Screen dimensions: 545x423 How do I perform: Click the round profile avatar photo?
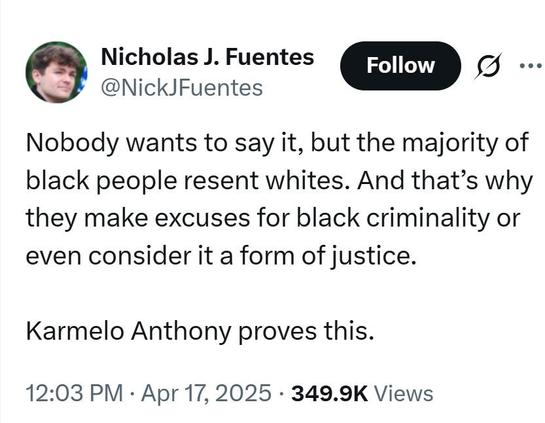pos(56,72)
